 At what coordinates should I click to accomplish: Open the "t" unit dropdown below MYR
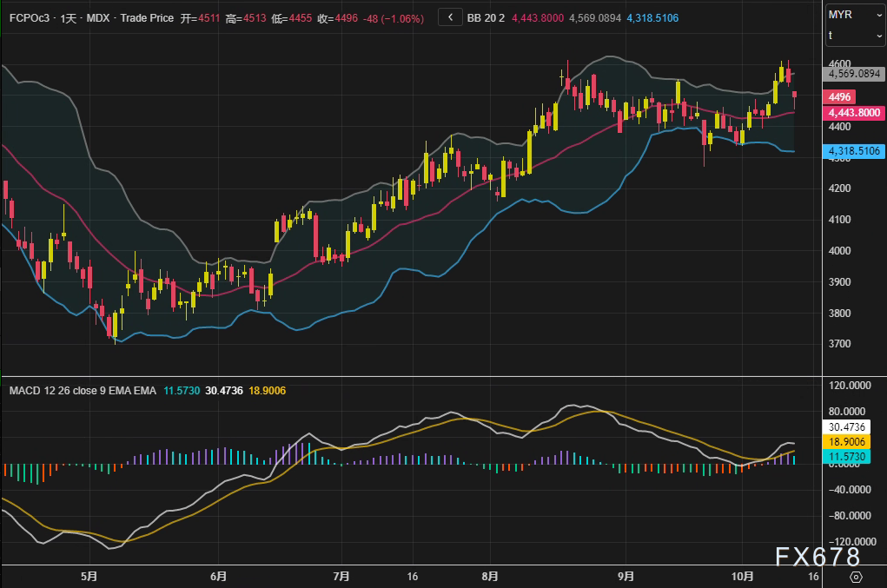pos(854,35)
